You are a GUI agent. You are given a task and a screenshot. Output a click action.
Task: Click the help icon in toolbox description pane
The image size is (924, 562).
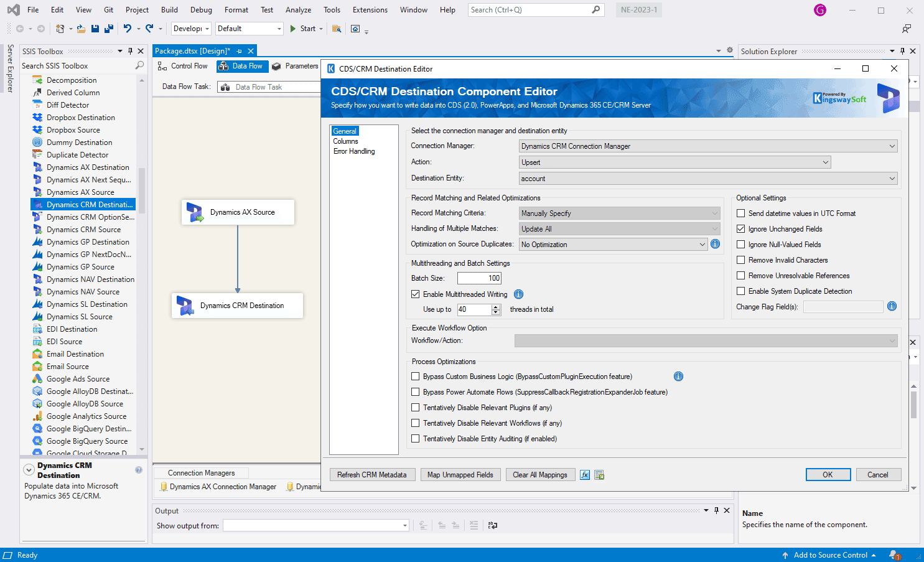(139, 470)
